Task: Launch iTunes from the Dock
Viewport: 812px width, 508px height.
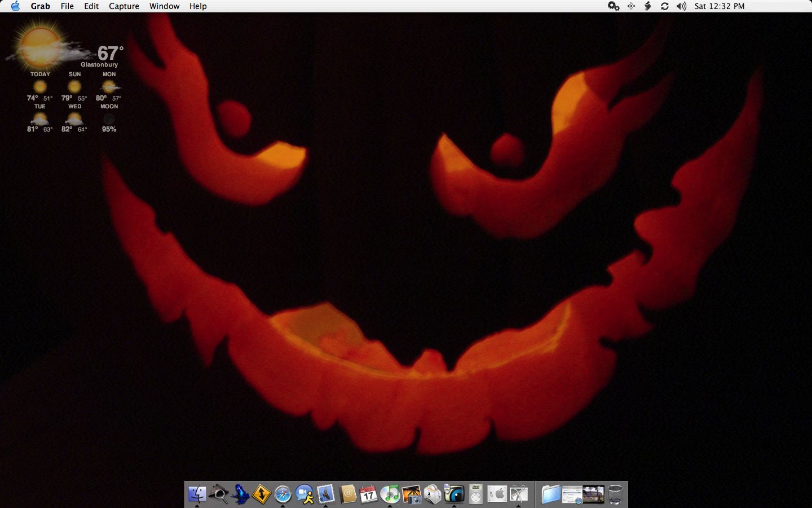Action: pos(391,494)
